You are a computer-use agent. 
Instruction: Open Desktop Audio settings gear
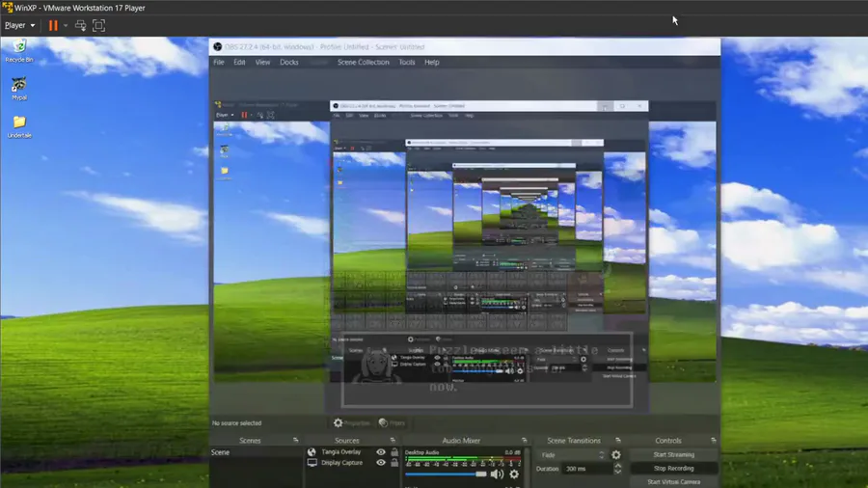pyautogui.click(x=514, y=474)
